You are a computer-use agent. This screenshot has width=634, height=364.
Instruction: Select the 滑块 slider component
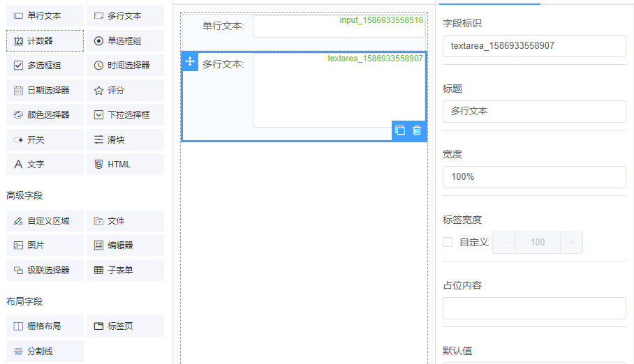click(125, 140)
